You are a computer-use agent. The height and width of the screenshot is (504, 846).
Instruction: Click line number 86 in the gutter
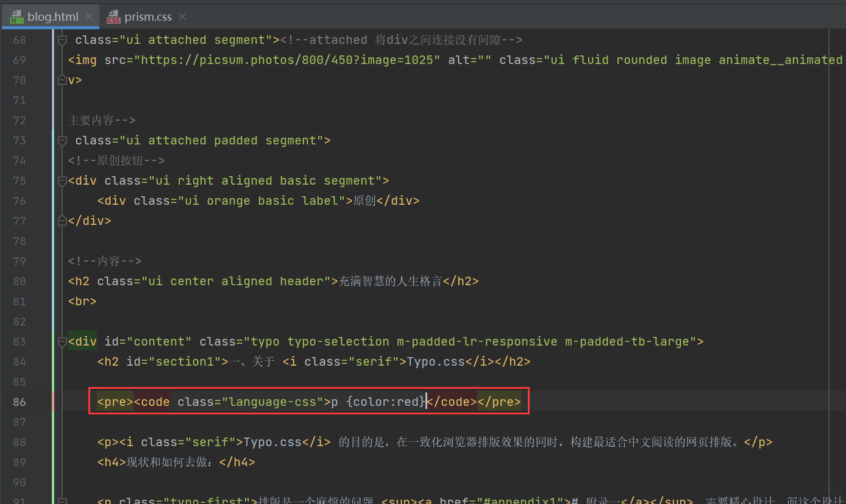(20, 402)
